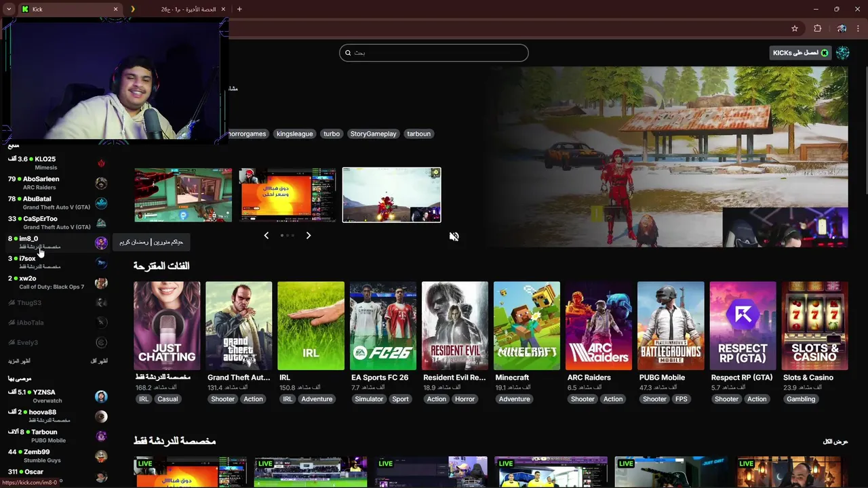Click YZNSA channel avatar in sidebar
The height and width of the screenshot is (488, 868).
point(101,396)
